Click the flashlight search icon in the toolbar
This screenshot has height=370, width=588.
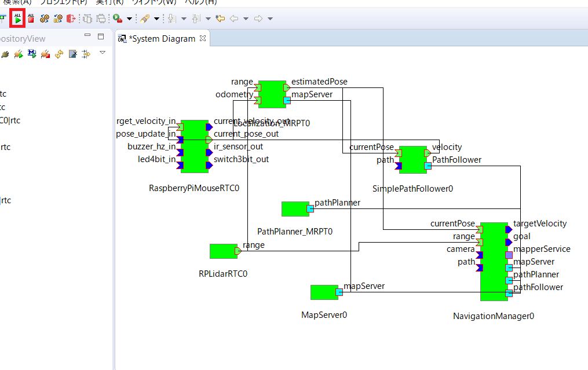(144, 19)
